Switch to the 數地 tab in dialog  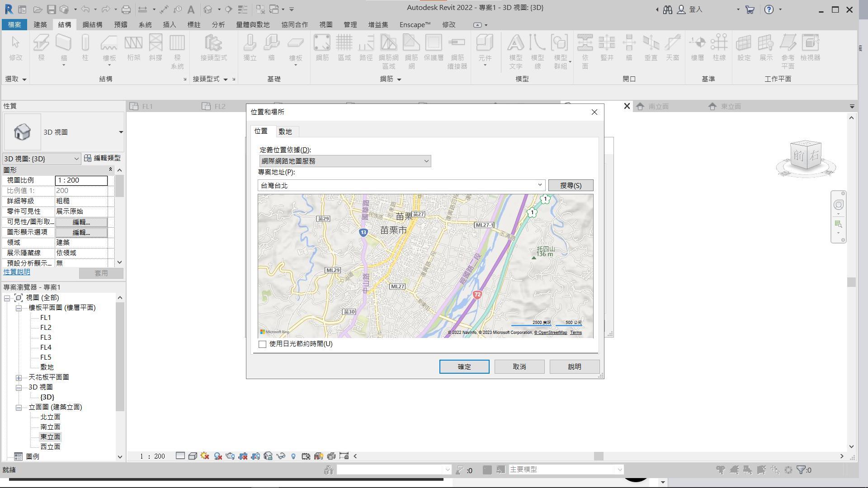(x=285, y=131)
